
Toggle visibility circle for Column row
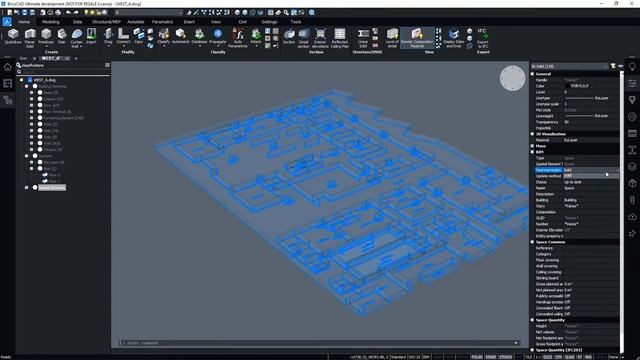(x=40, y=99)
